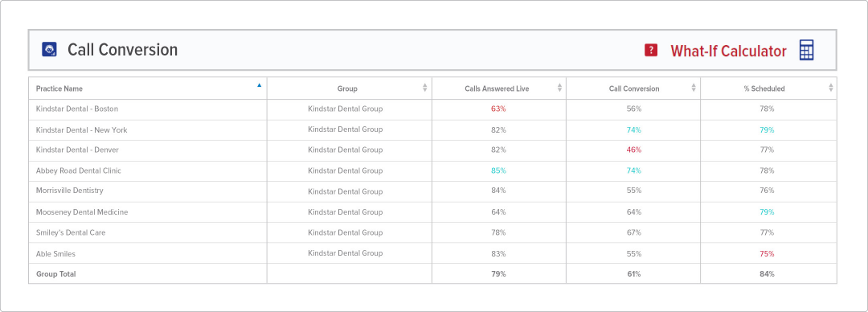Open the What-If Calculator link

[728, 51]
